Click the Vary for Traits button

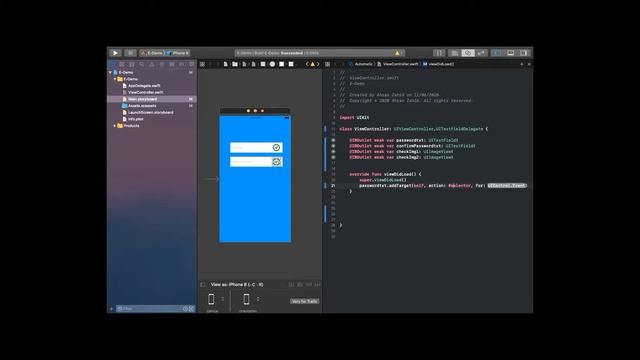coord(304,301)
